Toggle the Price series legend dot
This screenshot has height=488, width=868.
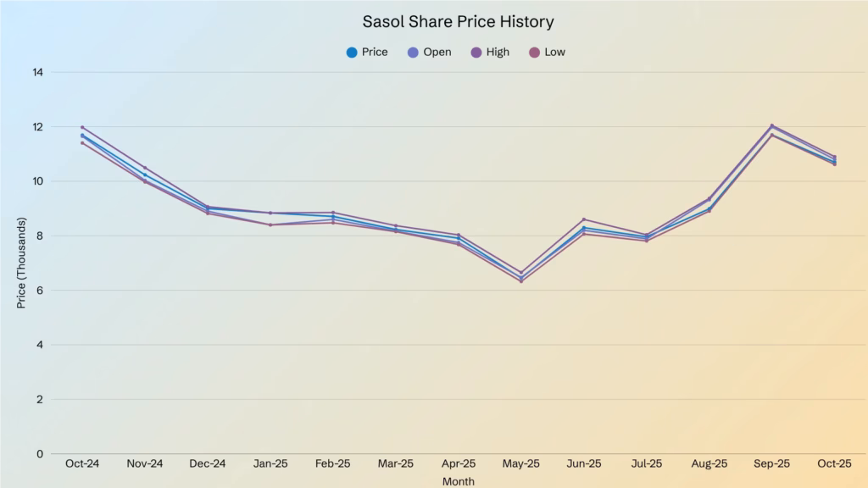tap(351, 53)
